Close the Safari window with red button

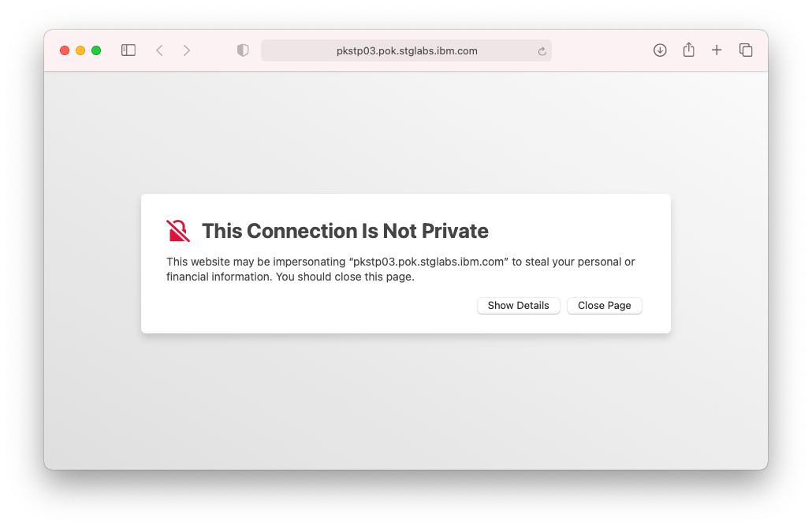pyautogui.click(x=65, y=50)
